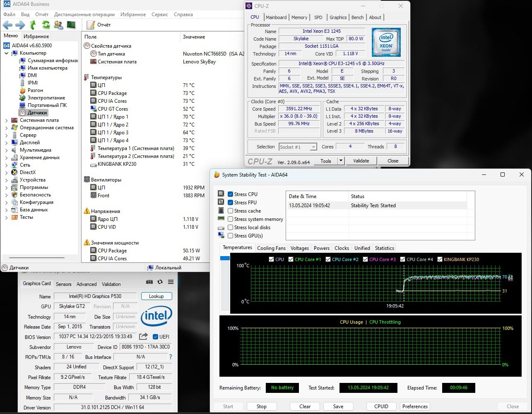Viewport: 532px width, 414px height.
Task: Switch to Sensors tab in GPU-Z
Action: point(64,284)
